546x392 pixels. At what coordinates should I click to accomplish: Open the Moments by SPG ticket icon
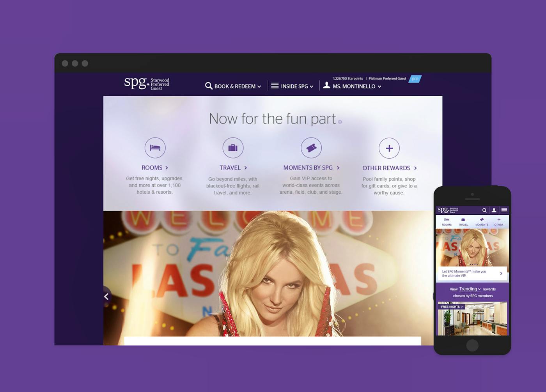coord(311,148)
